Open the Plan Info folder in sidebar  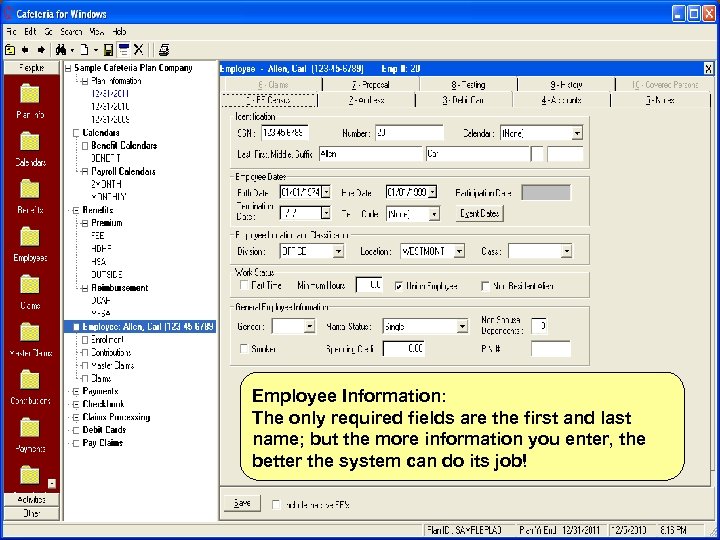tap(30, 94)
